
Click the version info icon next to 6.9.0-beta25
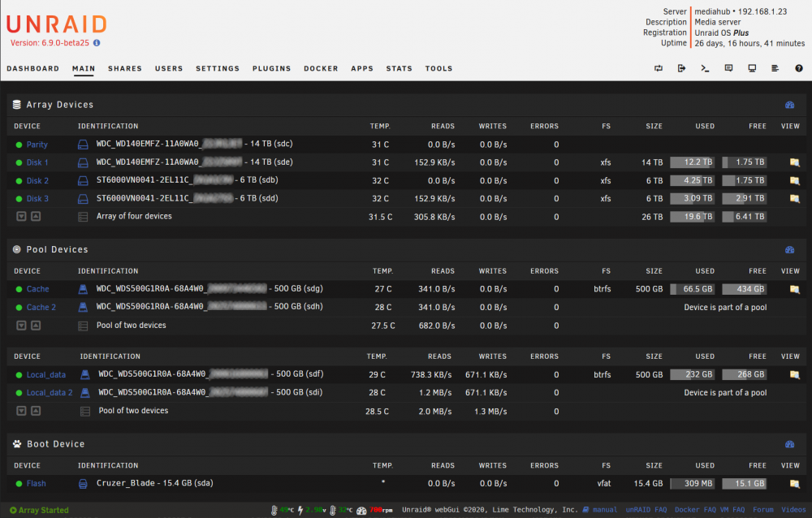[97, 43]
